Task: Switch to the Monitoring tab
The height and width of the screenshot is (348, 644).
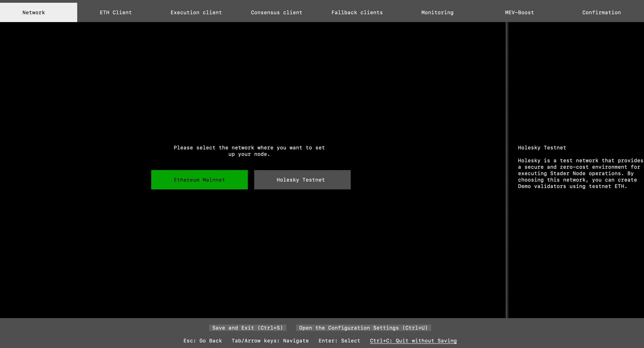Action: tap(437, 13)
